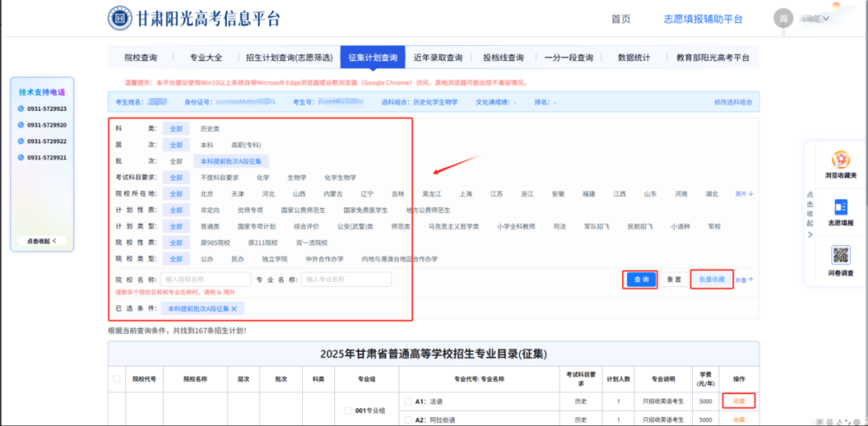The width and height of the screenshot is (868, 426).
Task: Select 马克思主义哲学类 plan type
Action: coord(454,227)
